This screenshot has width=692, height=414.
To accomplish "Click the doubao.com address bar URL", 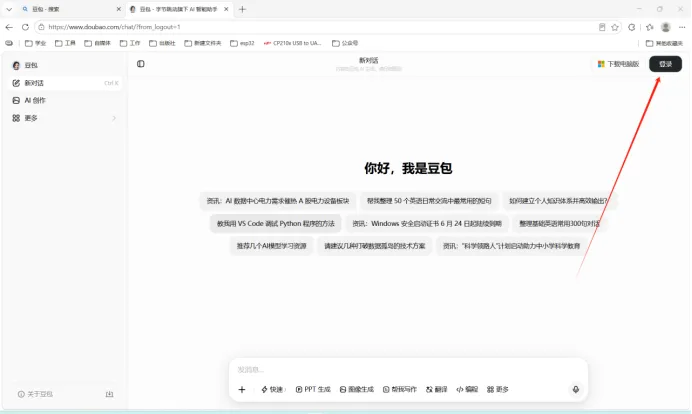I will point(114,27).
